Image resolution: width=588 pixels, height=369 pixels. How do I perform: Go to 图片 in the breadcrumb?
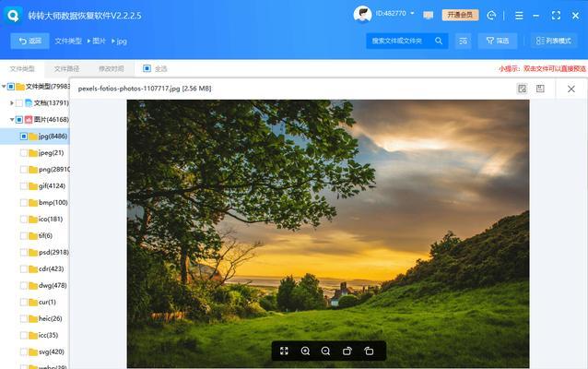tap(99, 41)
